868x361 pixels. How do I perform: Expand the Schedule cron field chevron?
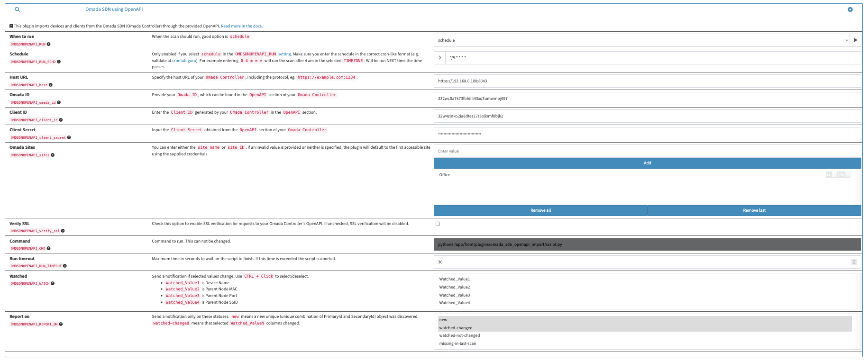(440, 58)
